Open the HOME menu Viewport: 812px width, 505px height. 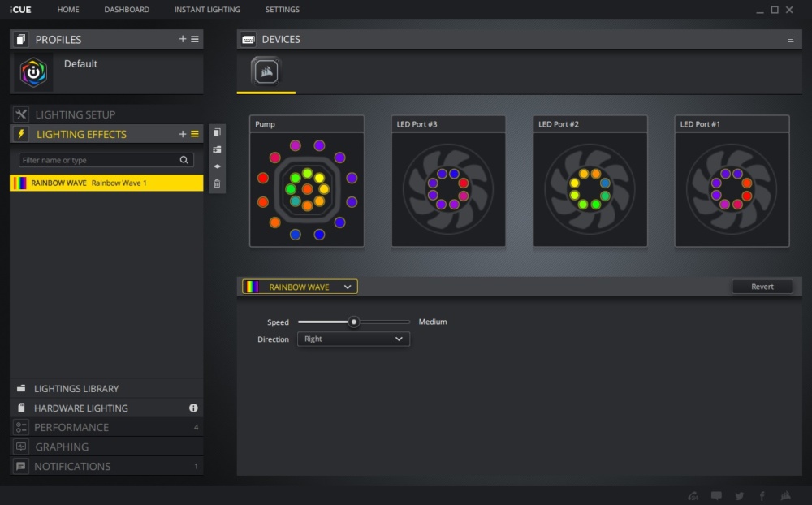click(68, 9)
